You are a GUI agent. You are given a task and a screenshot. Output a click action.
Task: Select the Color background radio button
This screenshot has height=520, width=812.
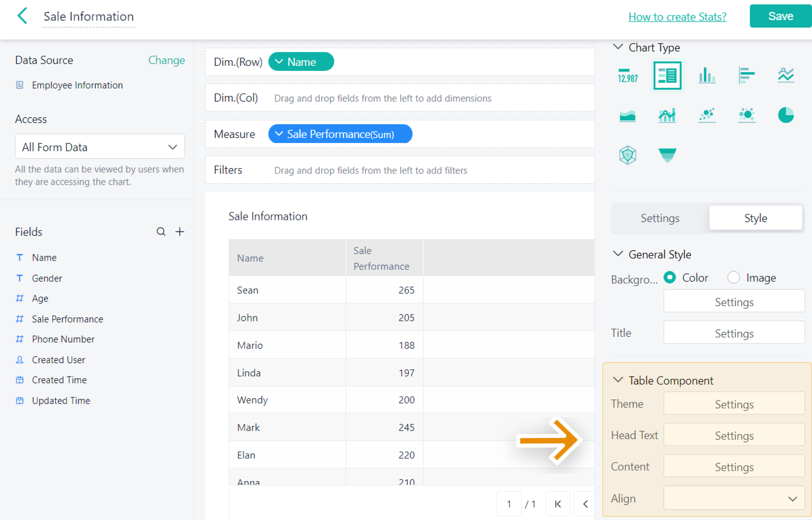(670, 278)
